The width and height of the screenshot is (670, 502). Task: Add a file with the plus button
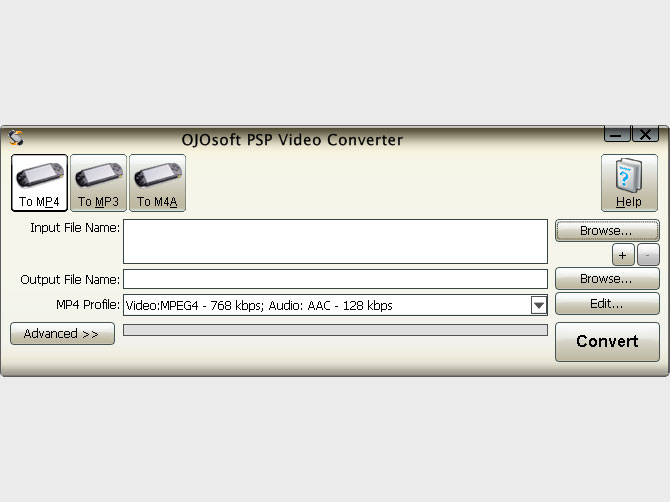[x=621, y=255]
